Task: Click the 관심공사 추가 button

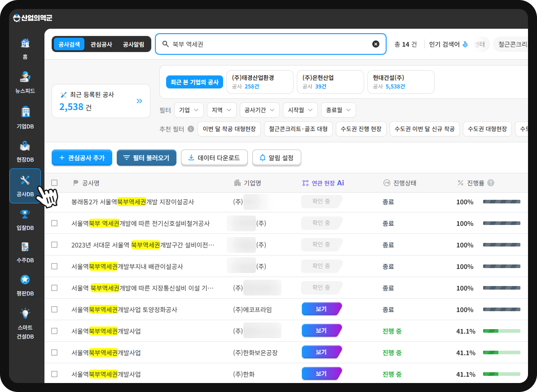Action: 82,158
